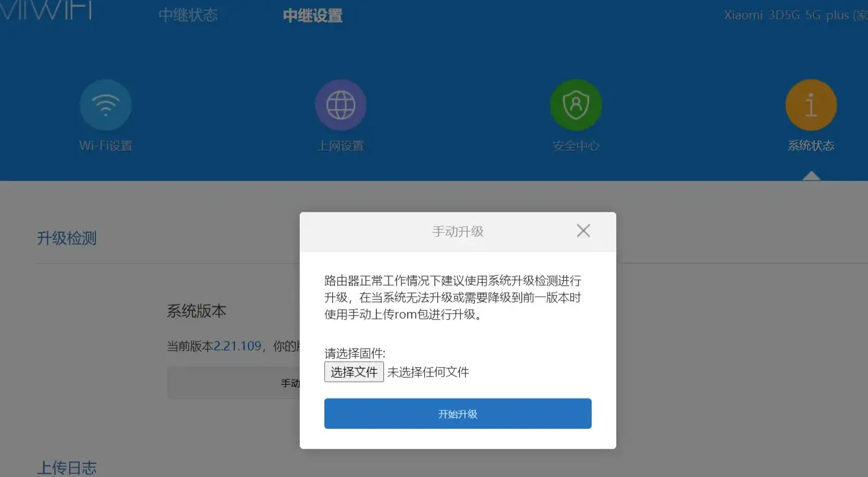Click the 手动升级 button behind the dialog

point(234,383)
